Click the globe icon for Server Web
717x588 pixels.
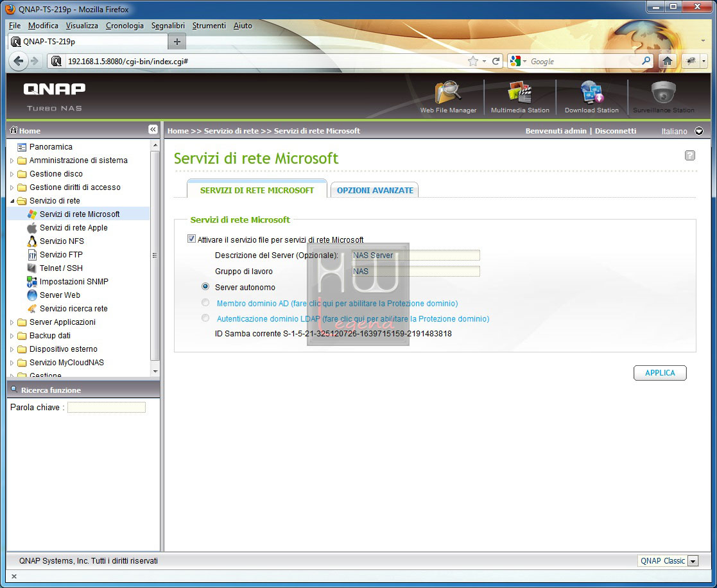coord(32,295)
